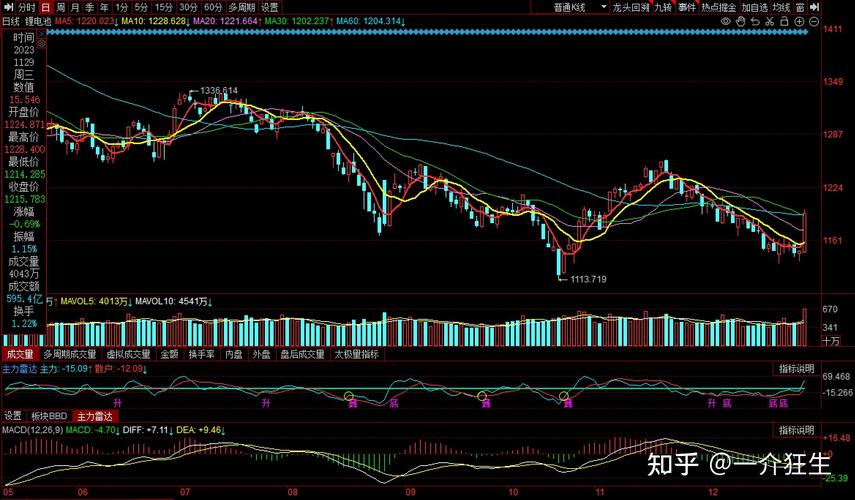Open the 热点捕捉 hotspot capture tool
Viewport: 855px width, 500px height.
pyautogui.click(x=718, y=7)
